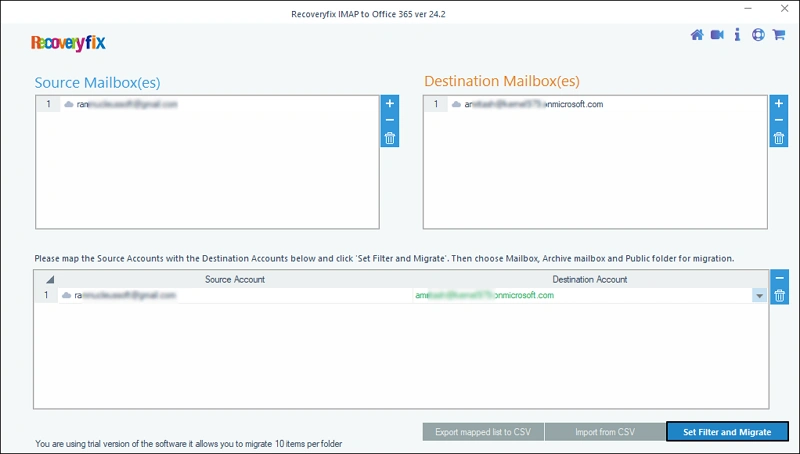Select gmail.com entry in Source Mailbox list
Screen dimensions: 800x454
pyautogui.click(x=127, y=104)
